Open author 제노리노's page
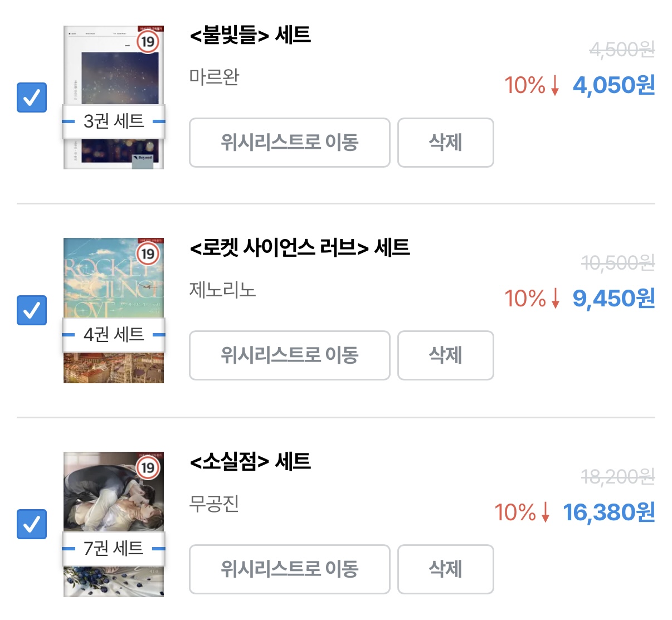Image resolution: width=672 pixels, height=620 pixels. pos(222,290)
